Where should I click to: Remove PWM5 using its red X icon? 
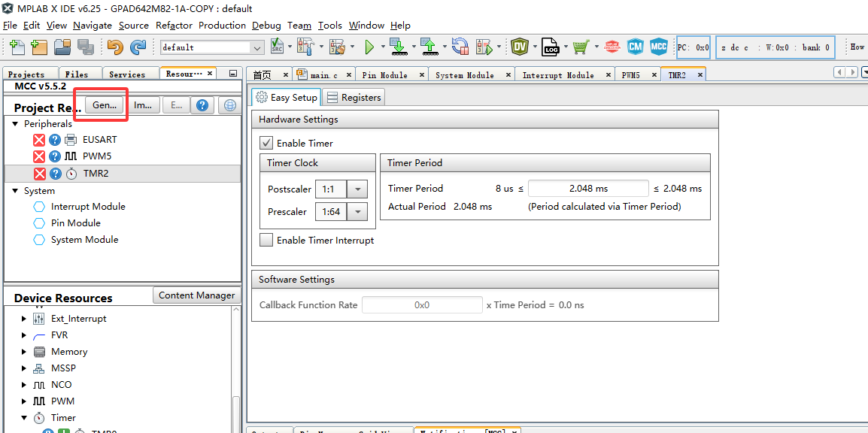coord(39,156)
